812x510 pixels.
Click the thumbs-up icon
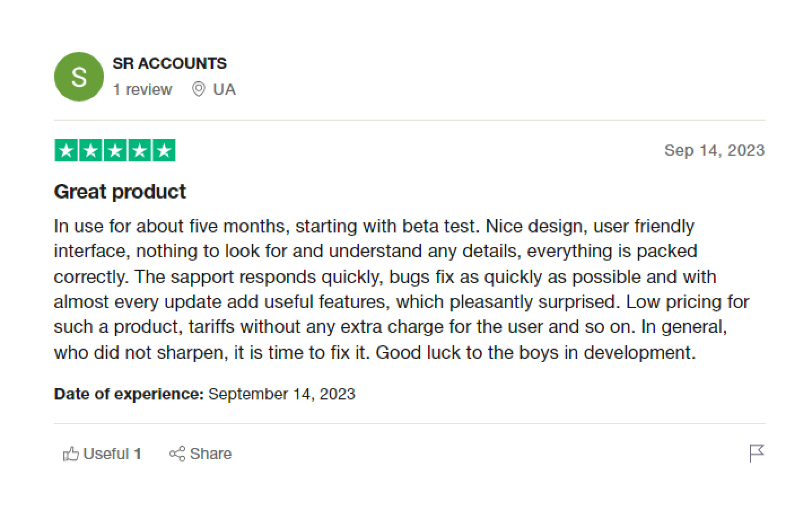71,454
